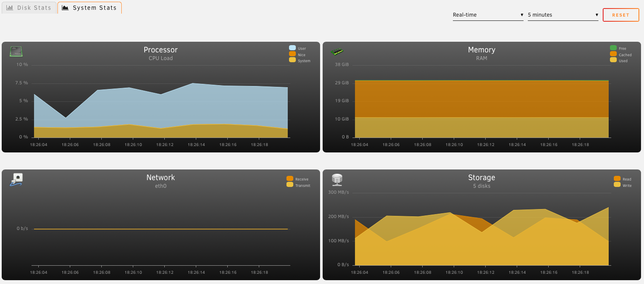
Task: Click the area chart icon on System Stats tab
Action: click(65, 8)
